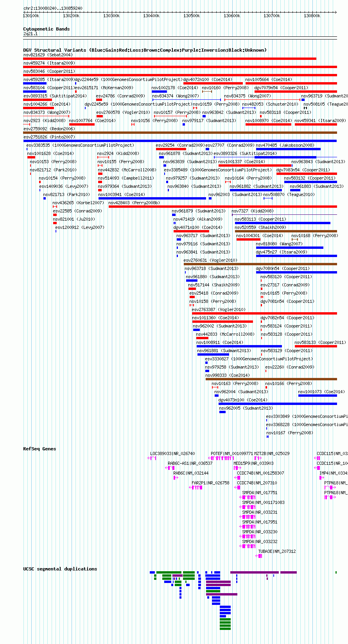Click nsv583113 (Cooper2011) label
The width and height of the screenshot is (348, 644).
[260, 219]
